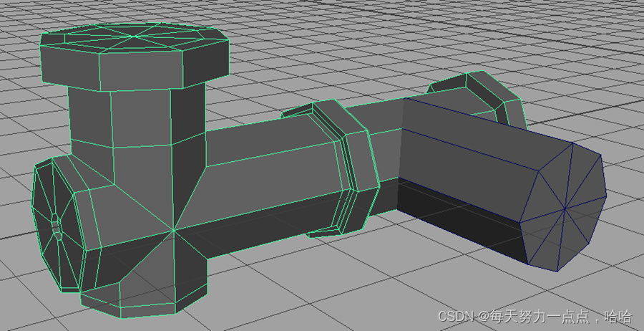Pick the center vertex of the blue end face
Viewport: 644px width, 331px height.
[x=565, y=209]
